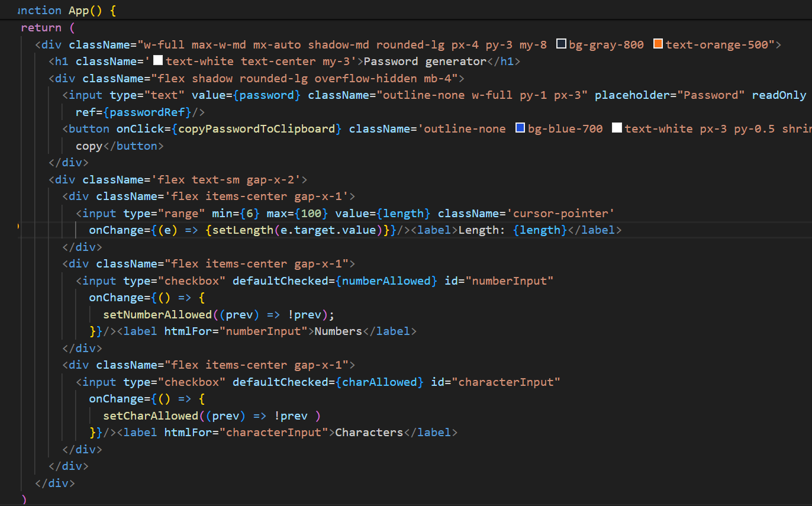
Task: Click the number 6 in min={6}
Action: (x=250, y=213)
